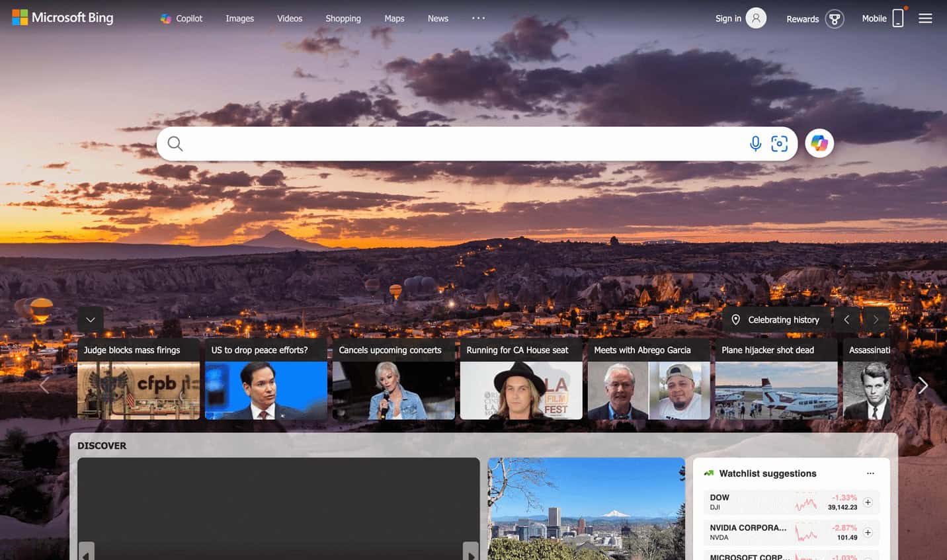Screen dimensions: 947x560
Task: Click the green arrow watchlist icon
Action: [x=708, y=473]
